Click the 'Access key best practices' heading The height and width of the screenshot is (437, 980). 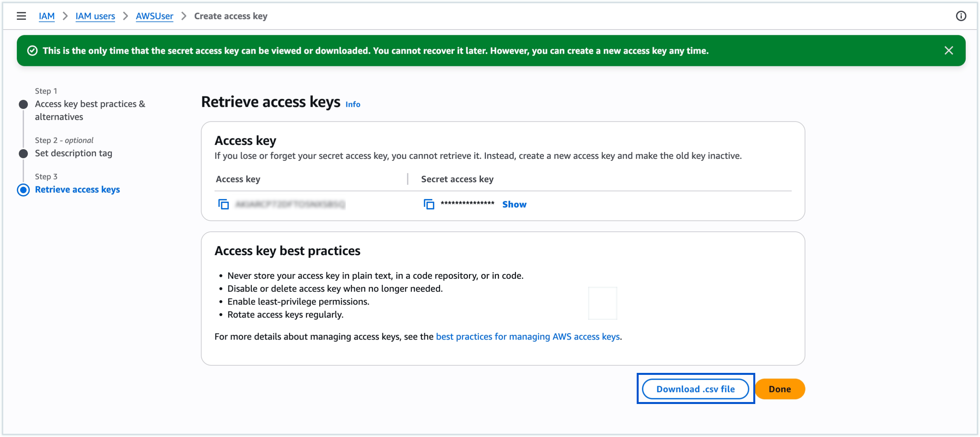click(287, 251)
